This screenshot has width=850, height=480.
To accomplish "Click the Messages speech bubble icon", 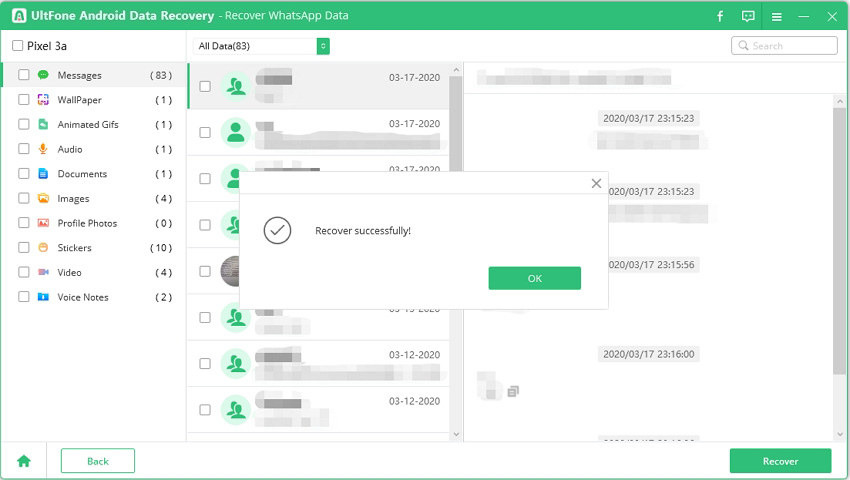I will [43, 75].
